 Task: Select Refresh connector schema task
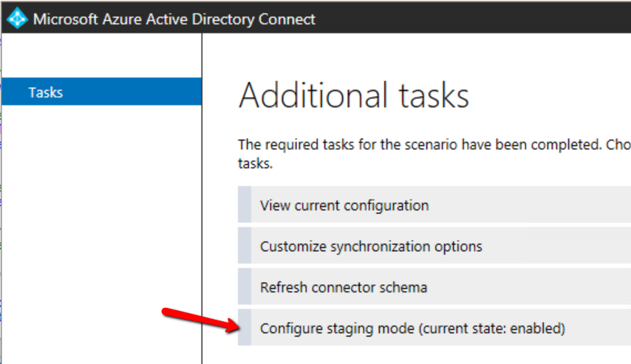[x=344, y=287]
